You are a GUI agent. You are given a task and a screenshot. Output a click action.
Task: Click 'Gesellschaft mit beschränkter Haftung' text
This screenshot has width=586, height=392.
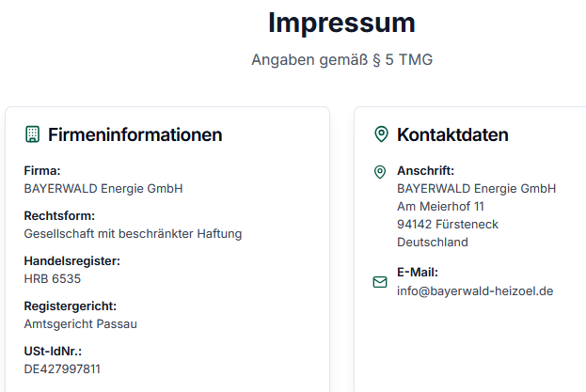click(133, 233)
